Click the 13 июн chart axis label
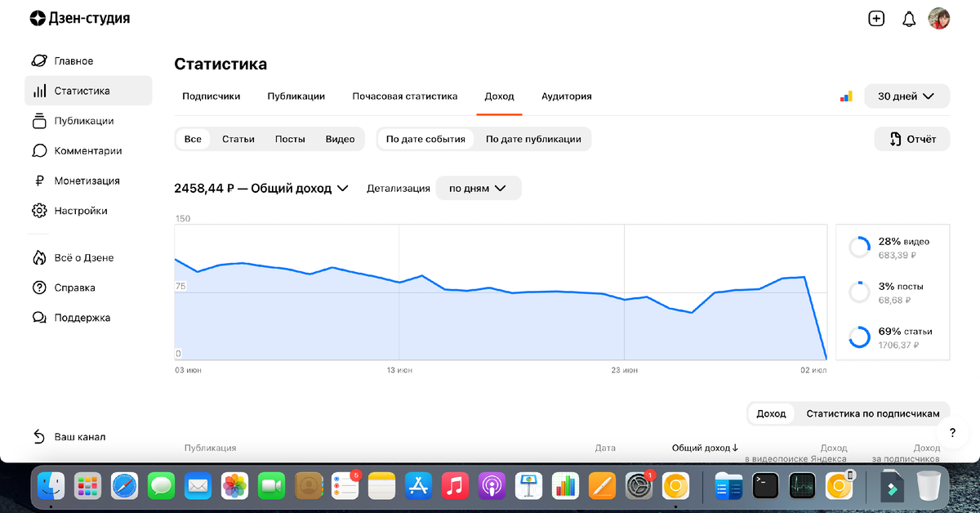Viewport: 980px width, 513px height. point(399,371)
